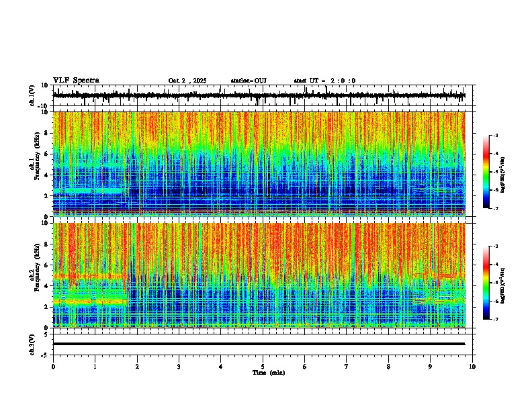The width and height of the screenshot is (532, 411).
Task: Click the ch.2 spectrogram color scale bar
Action: click(486, 283)
